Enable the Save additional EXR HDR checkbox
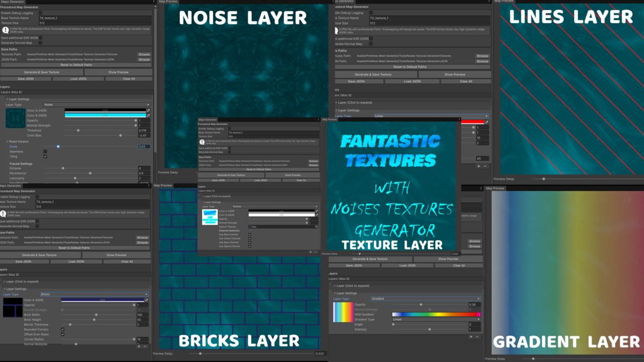The height and width of the screenshot is (362, 644). [x=40, y=38]
